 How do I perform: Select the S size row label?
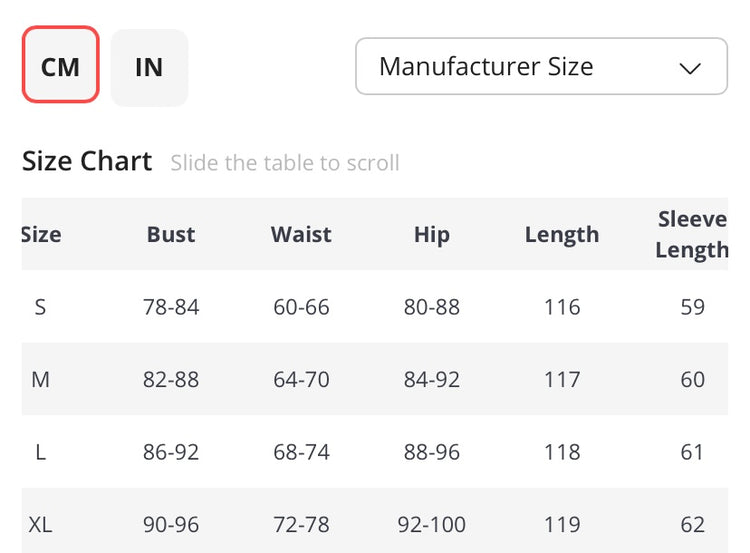click(x=40, y=307)
